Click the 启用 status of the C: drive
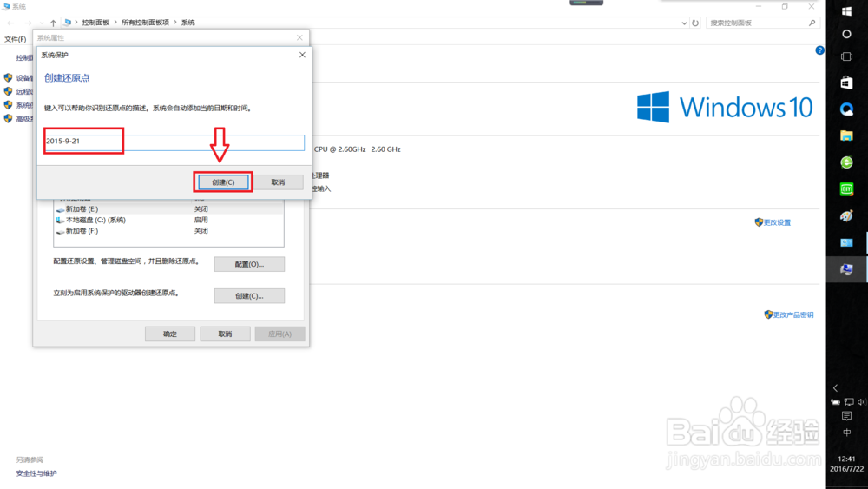 [x=201, y=220]
